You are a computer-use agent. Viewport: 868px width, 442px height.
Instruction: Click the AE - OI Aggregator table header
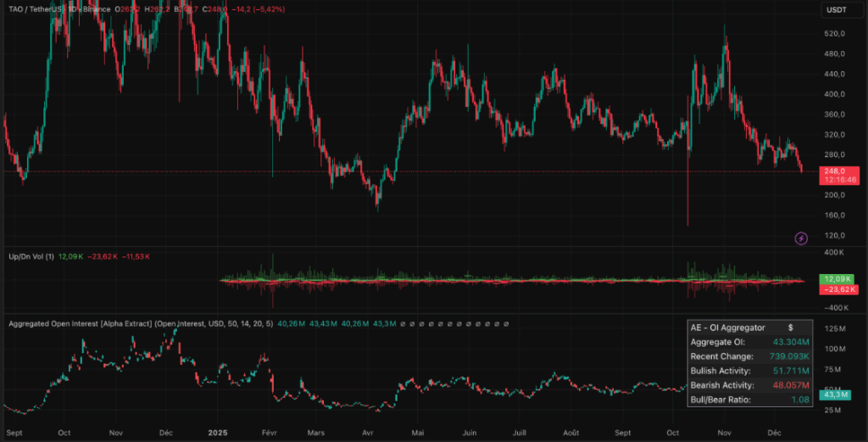pos(727,327)
